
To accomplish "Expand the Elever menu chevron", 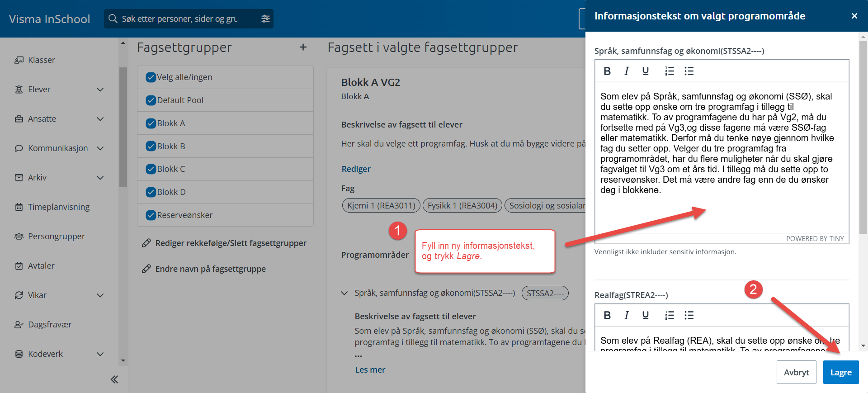I will [100, 90].
